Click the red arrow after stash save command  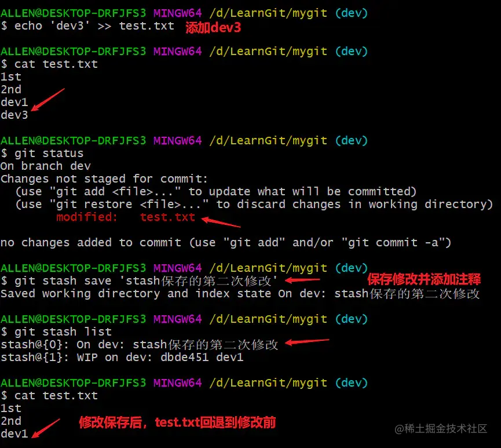[x=302, y=280]
